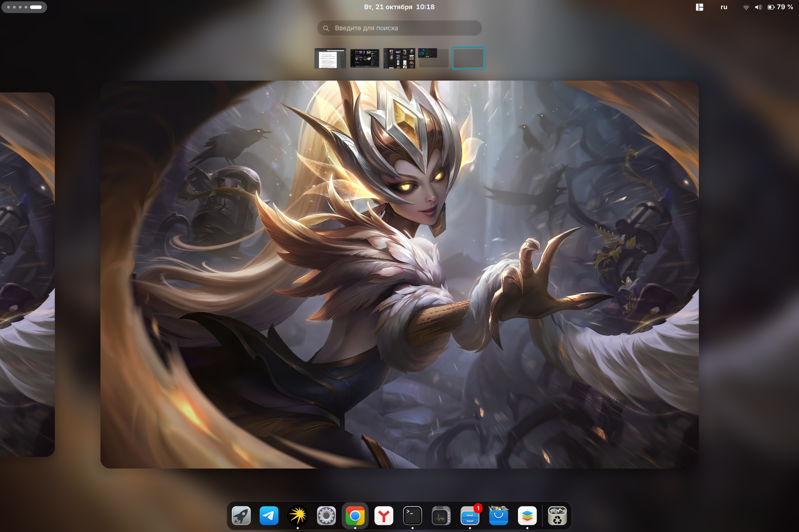Open the date and time calendar menu
Image resolution: width=799 pixels, height=532 pixels.
point(399,7)
